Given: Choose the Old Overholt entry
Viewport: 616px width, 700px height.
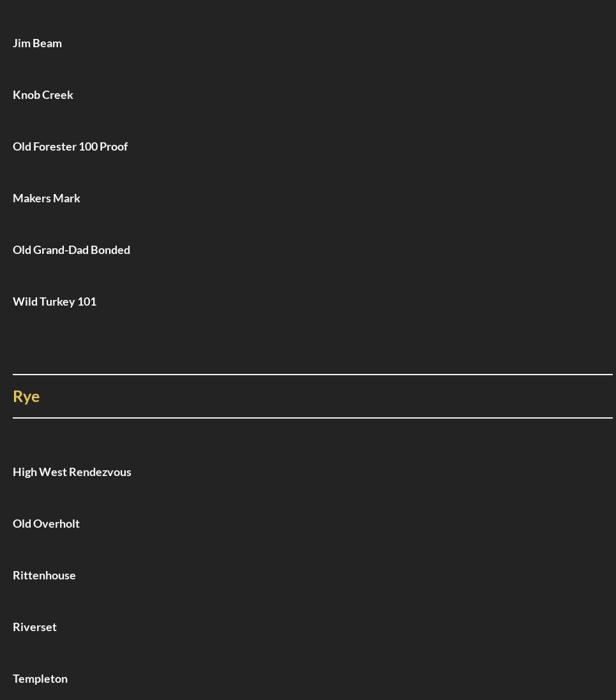Looking at the screenshot, I should pos(46,523).
